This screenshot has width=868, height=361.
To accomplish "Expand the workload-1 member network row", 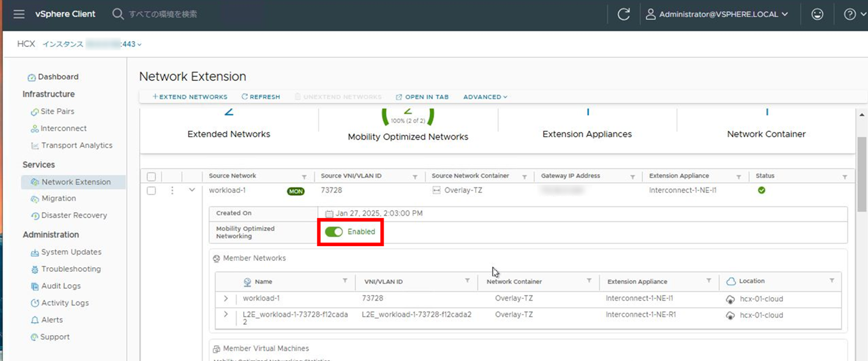I will point(226,298).
